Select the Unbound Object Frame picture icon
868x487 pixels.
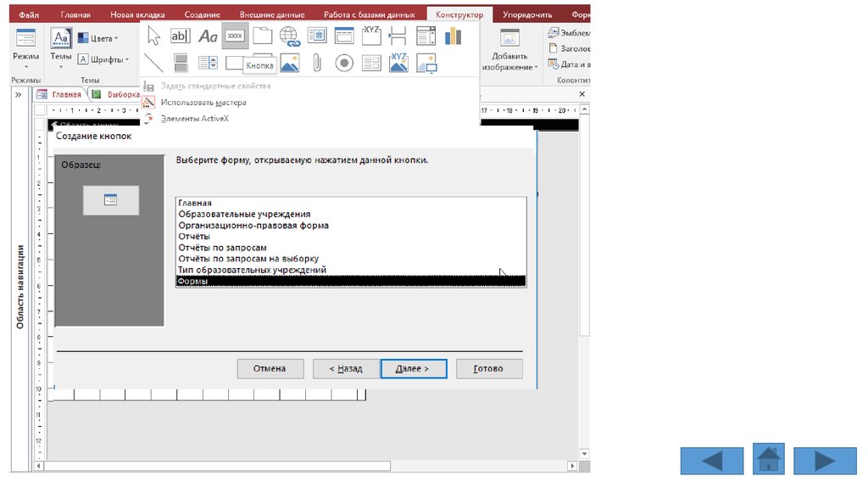click(290, 63)
